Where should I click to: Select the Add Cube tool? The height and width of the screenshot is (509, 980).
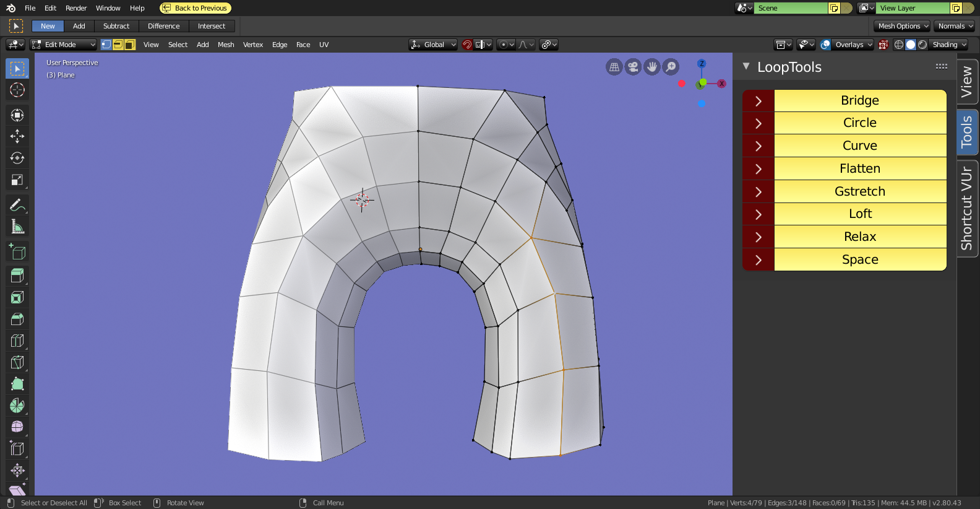(17, 251)
